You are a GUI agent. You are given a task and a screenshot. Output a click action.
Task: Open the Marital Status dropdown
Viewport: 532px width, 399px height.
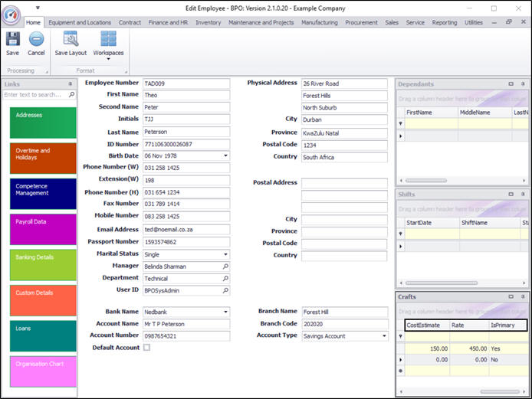(x=225, y=254)
